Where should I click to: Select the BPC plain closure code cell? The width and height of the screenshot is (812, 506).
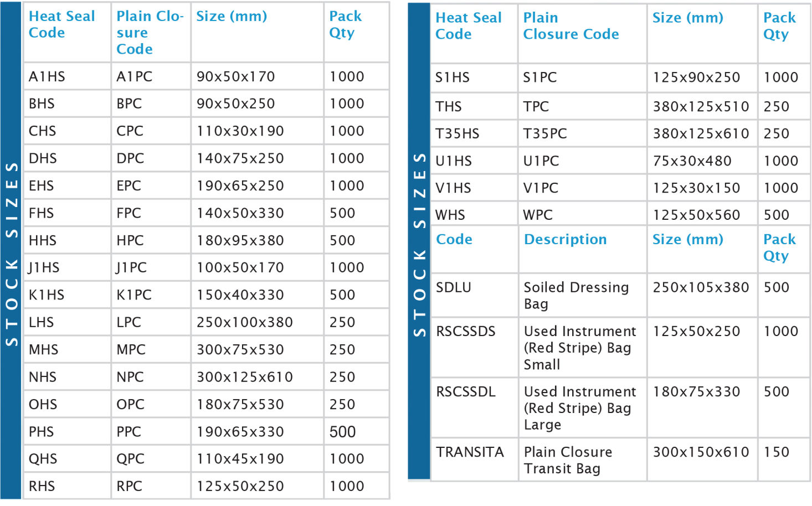(129, 104)
